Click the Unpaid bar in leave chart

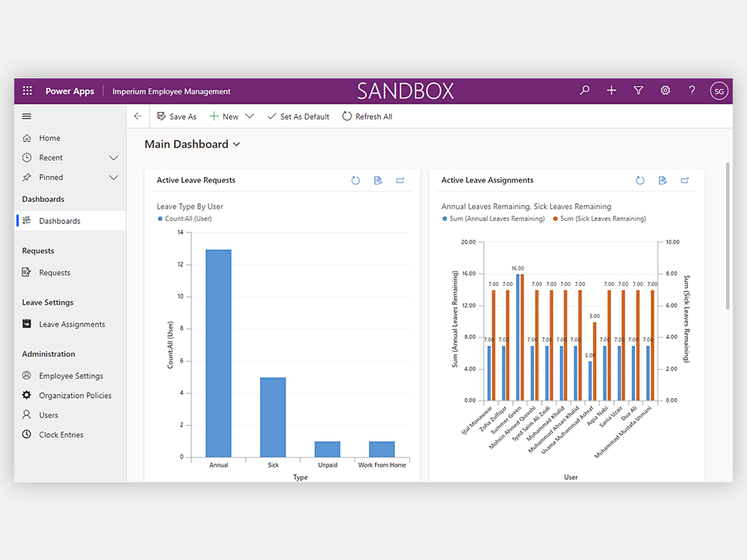click(x=327, y=449)
